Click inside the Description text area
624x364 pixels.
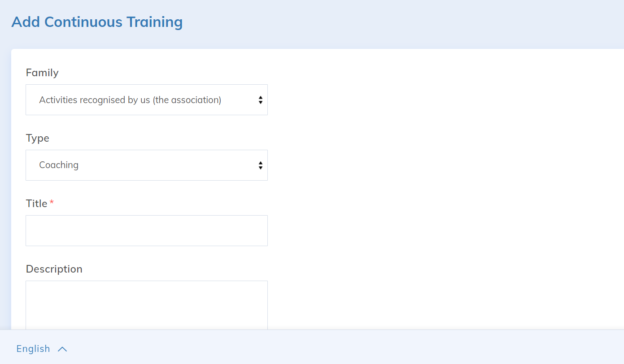(146, 305)
